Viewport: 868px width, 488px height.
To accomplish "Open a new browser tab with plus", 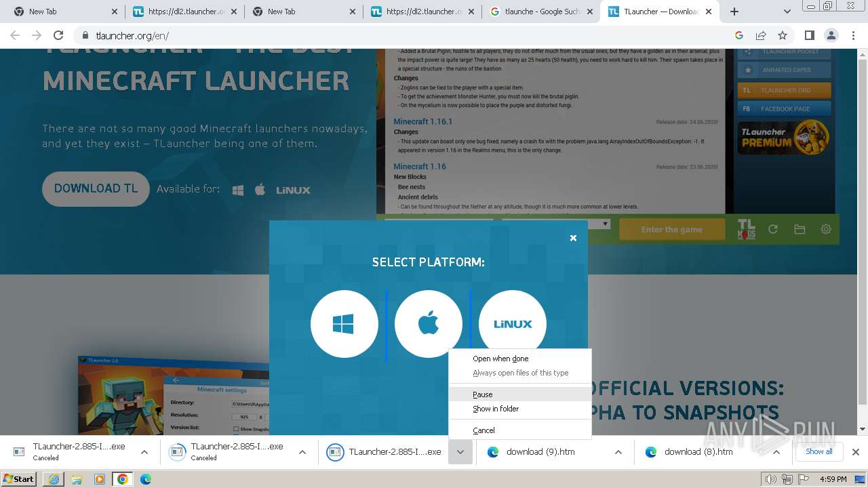I will coord(734,12).
